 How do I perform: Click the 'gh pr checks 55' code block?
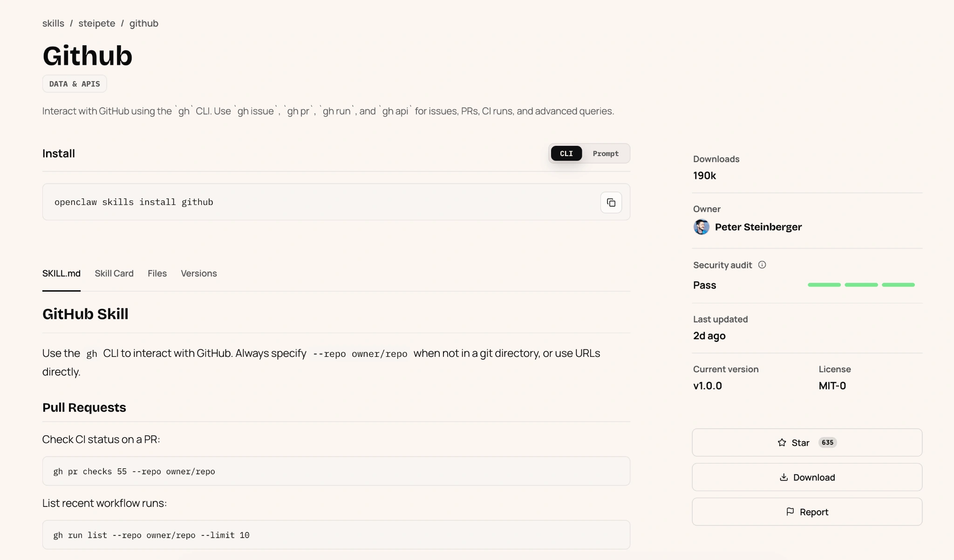(x=336, y=471)
